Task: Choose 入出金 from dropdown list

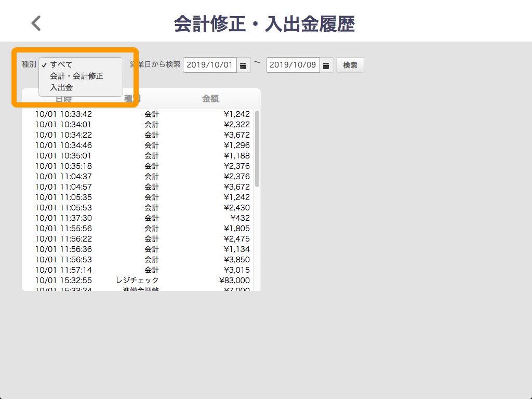Action: [x=81, y=87]
